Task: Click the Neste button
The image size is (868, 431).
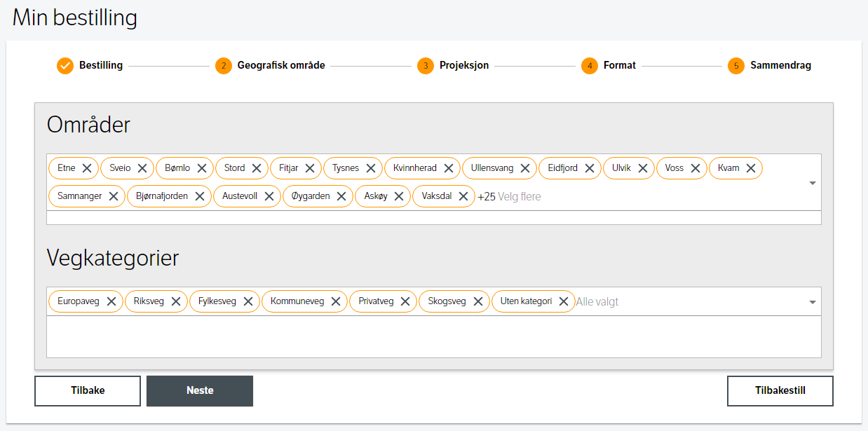Action: point(200,390)
